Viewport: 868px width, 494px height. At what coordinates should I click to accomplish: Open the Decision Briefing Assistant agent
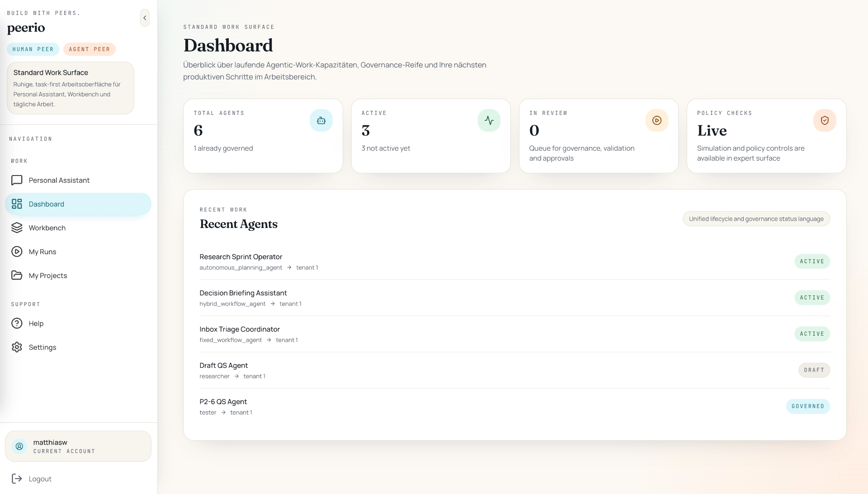tap(514, 298)
